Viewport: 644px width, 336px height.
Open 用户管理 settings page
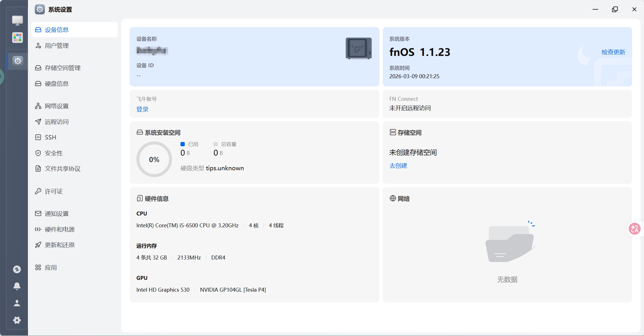(x=57, y=46)
